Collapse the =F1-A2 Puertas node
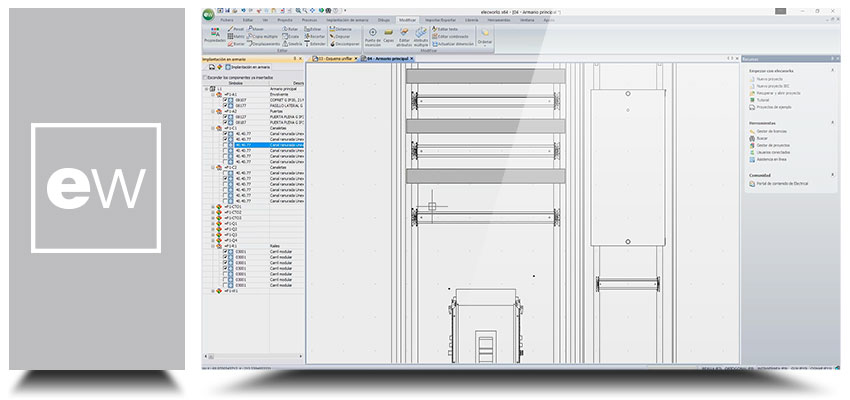This screenshot has width=850, height=400. point(213,111)
